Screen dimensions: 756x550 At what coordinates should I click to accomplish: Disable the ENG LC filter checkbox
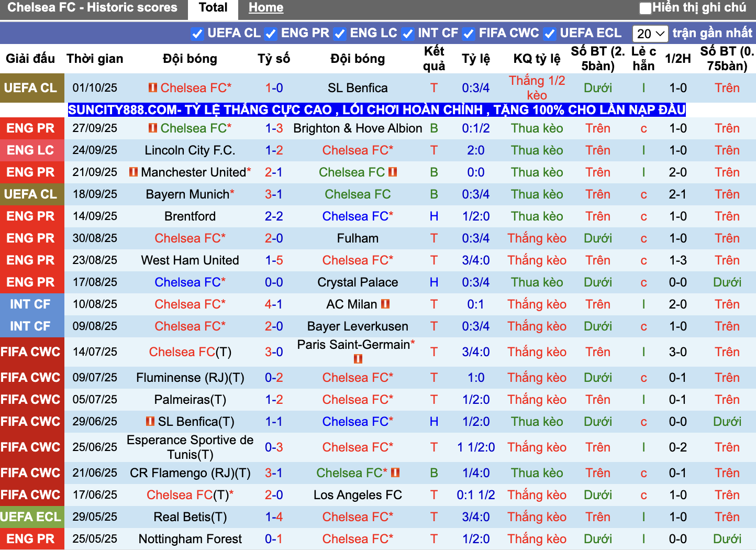click(340, 34)
